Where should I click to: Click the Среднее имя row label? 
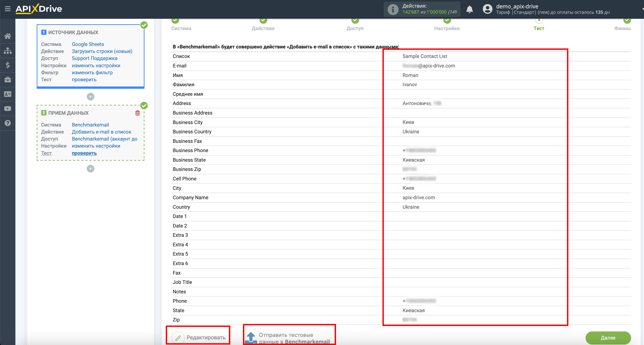[x=188, y=94]
